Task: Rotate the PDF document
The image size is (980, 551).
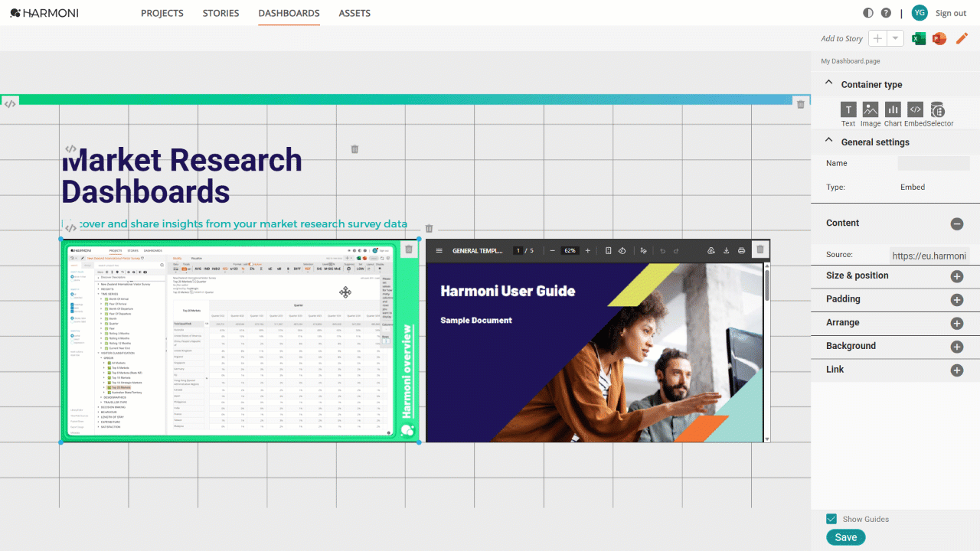Action: (x=622, y=250)
